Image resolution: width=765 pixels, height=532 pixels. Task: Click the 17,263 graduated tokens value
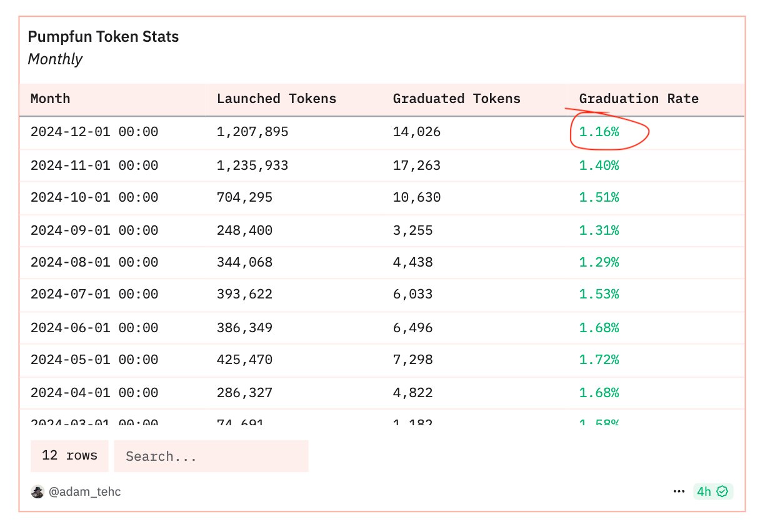tap(417, 165)
